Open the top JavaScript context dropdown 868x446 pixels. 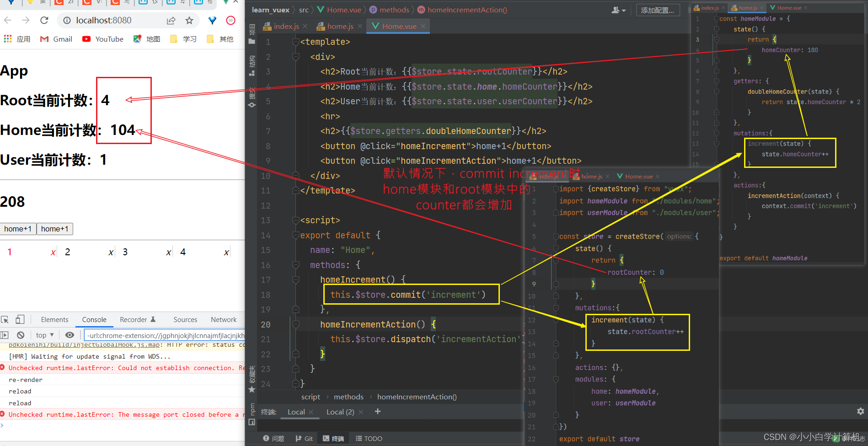[45, 335]
